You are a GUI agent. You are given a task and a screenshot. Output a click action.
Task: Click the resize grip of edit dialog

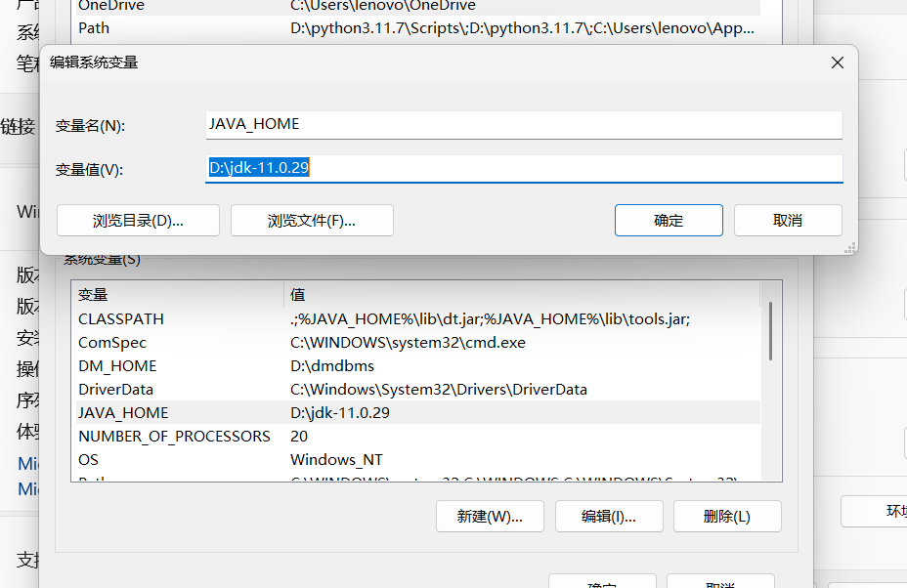[x=849, y=248]
